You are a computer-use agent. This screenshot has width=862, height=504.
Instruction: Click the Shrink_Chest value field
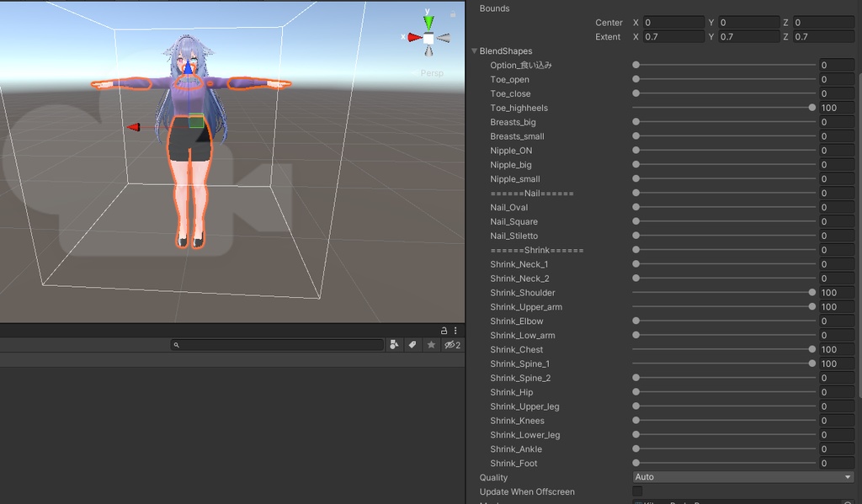837,349
